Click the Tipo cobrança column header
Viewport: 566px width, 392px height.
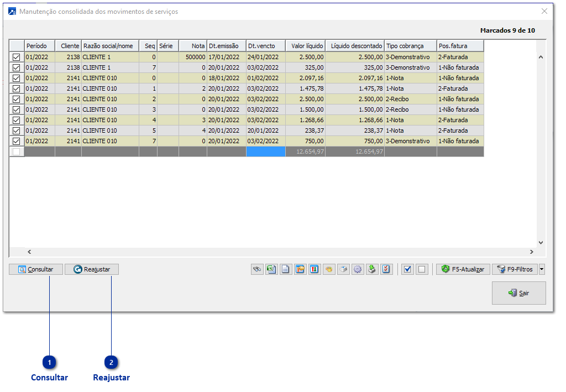[x=411, y=46]
